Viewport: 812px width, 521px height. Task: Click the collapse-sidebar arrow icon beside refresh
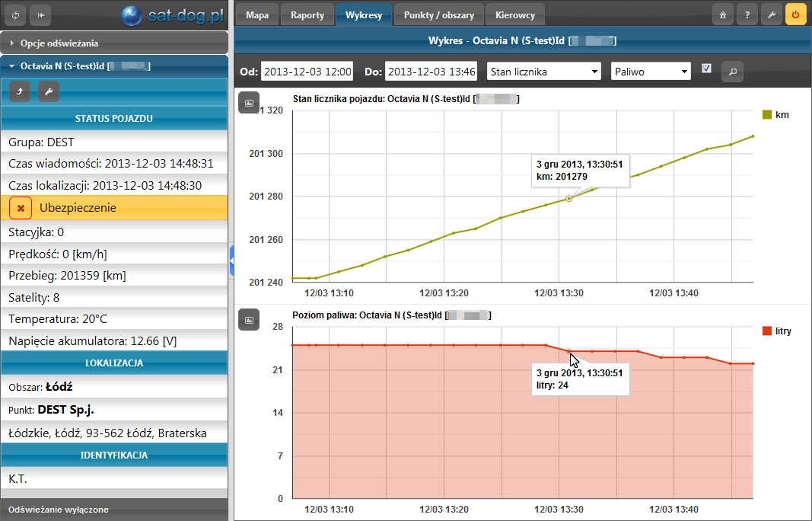42,14
